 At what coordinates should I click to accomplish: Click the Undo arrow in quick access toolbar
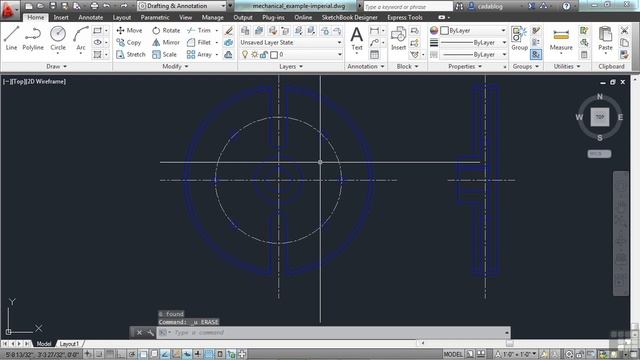tap(107, 6)
